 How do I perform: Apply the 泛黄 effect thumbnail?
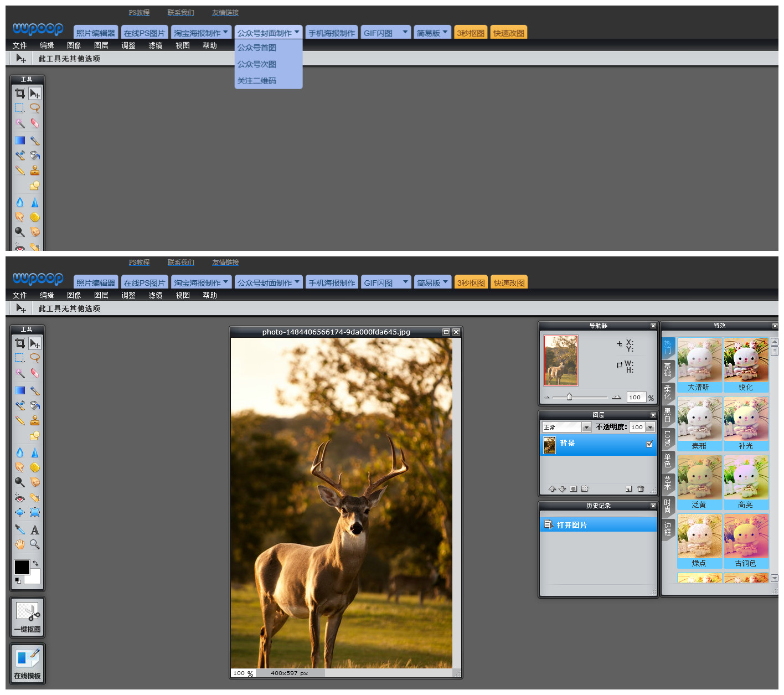[x=699, y=482]
